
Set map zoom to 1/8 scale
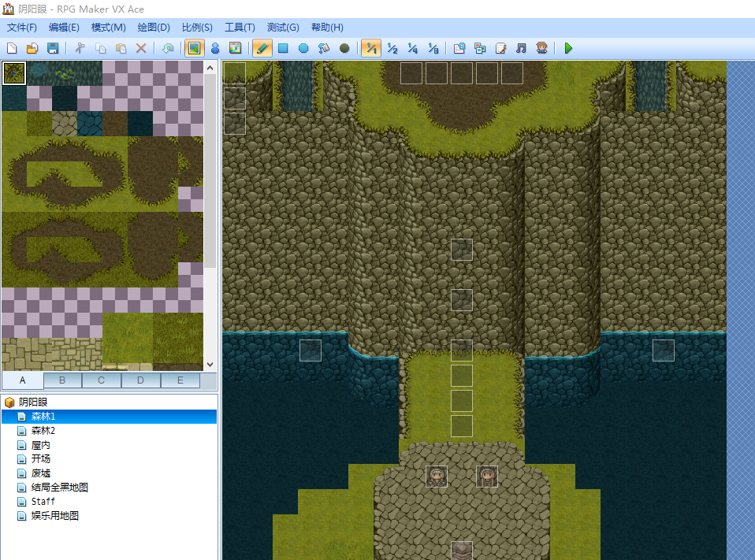coord(433,48)
